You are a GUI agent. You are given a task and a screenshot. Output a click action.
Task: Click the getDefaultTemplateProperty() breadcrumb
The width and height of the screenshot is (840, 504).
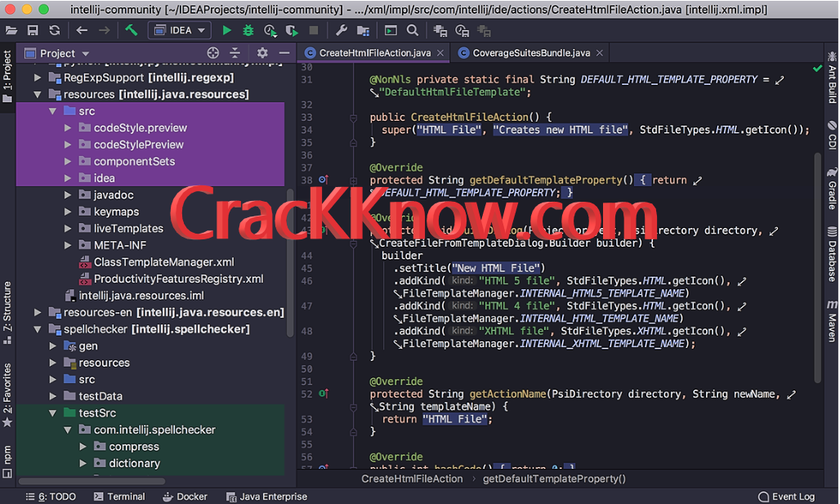coord(554,479)
